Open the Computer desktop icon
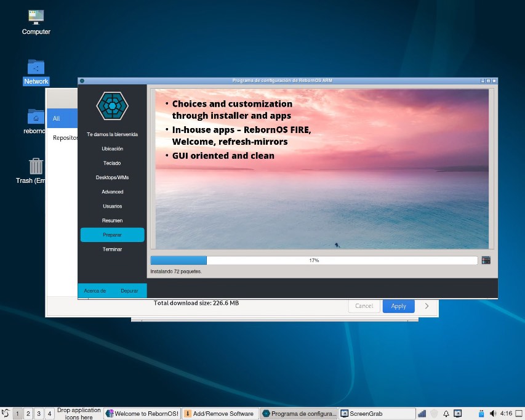Image resolution: width=525 pixels, height=420 pixels. 36,17
